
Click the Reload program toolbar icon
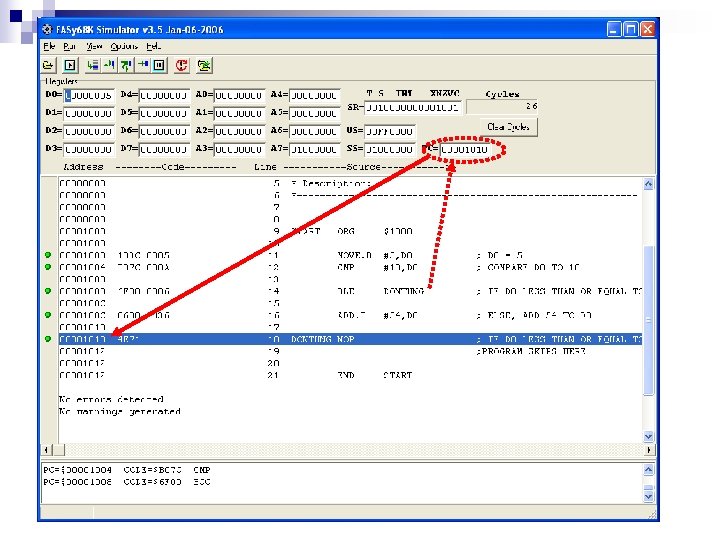click(204, 65)
